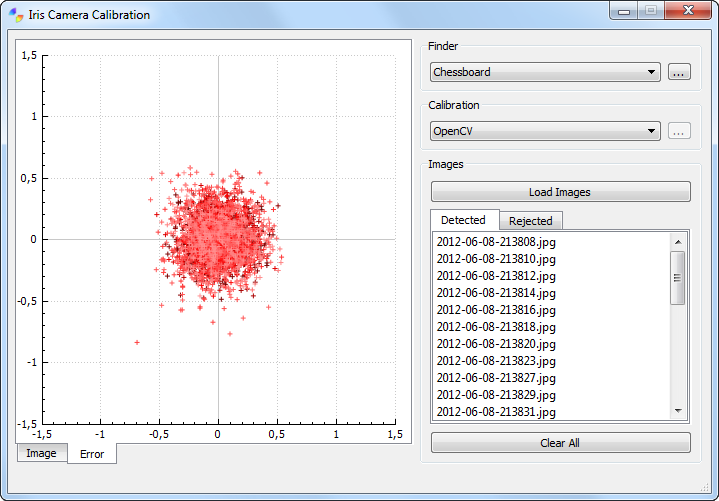This screenshot has height=501, width=719.
Task: Click the Calibration ellipsis settings button
Action: click(679, 131)
